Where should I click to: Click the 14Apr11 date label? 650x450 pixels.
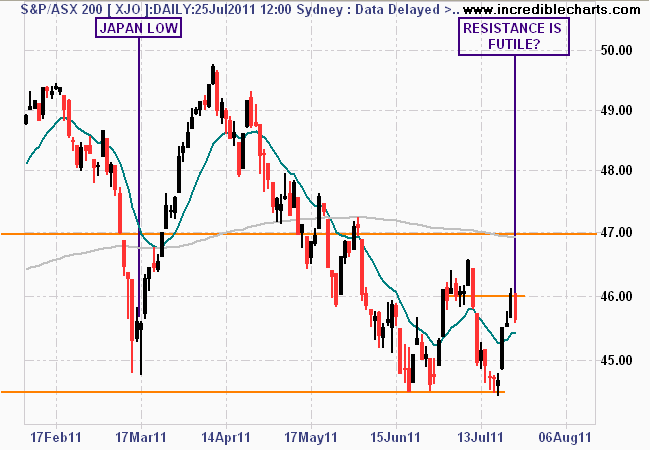click(x=226, y=437)
